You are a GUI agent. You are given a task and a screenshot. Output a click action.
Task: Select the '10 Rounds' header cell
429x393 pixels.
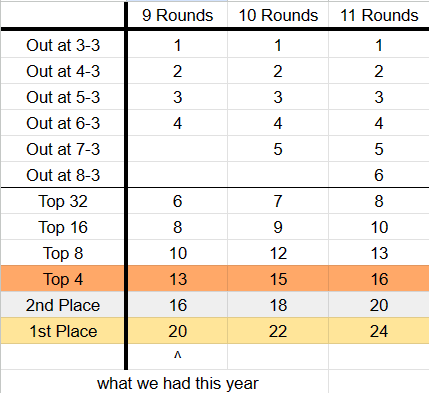278,15
